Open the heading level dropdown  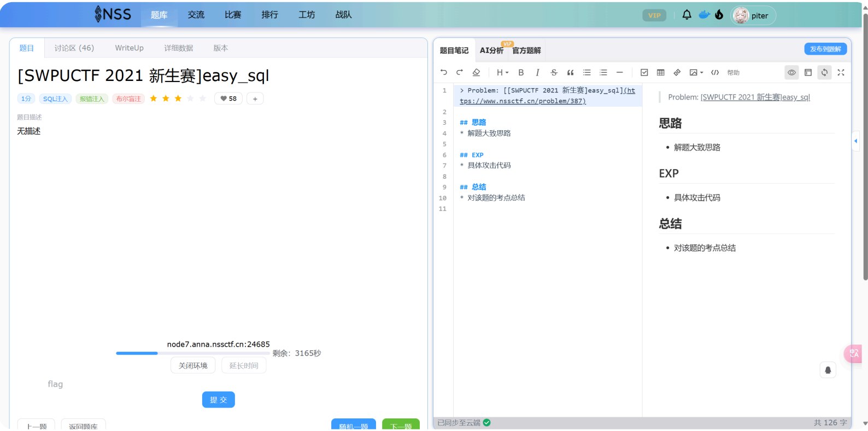pos(502,72)
